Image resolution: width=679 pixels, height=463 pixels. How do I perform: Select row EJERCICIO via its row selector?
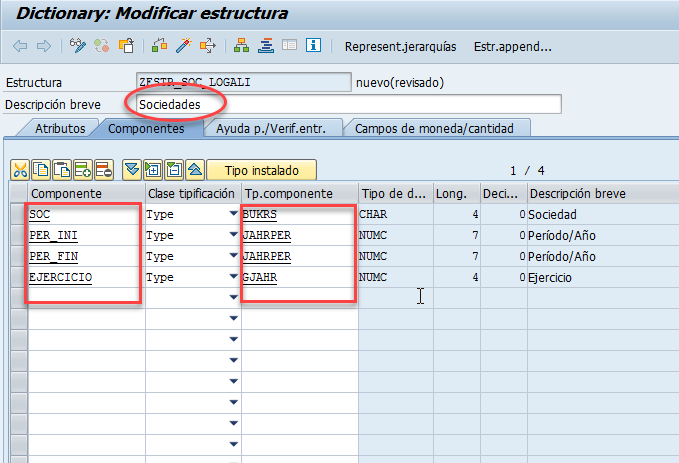click(19, 277)
